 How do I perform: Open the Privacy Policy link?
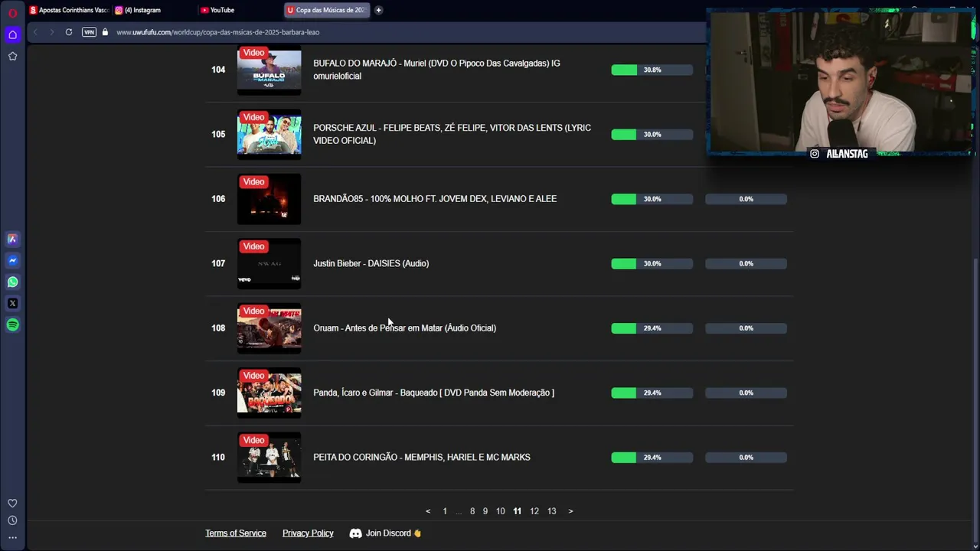pos(308,533)
